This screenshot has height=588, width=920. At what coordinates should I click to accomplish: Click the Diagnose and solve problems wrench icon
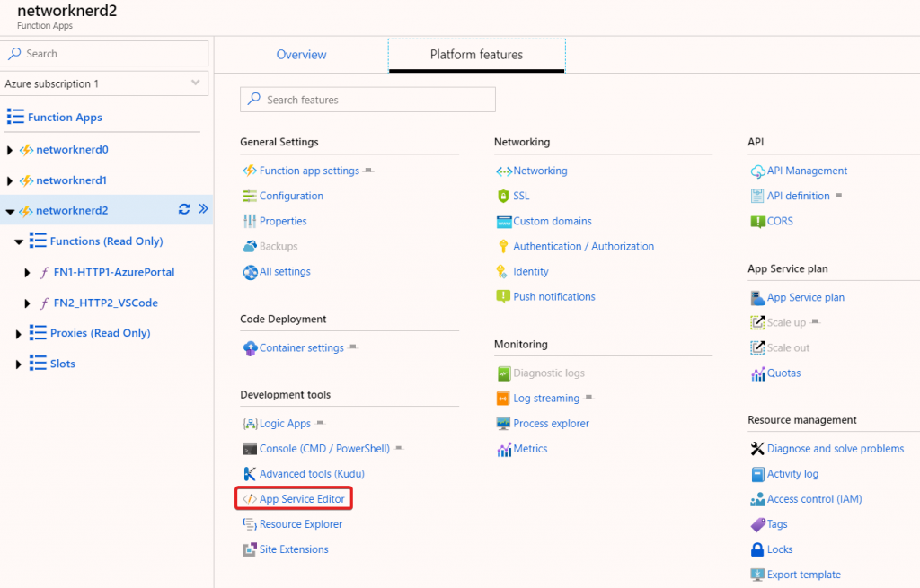757,449
